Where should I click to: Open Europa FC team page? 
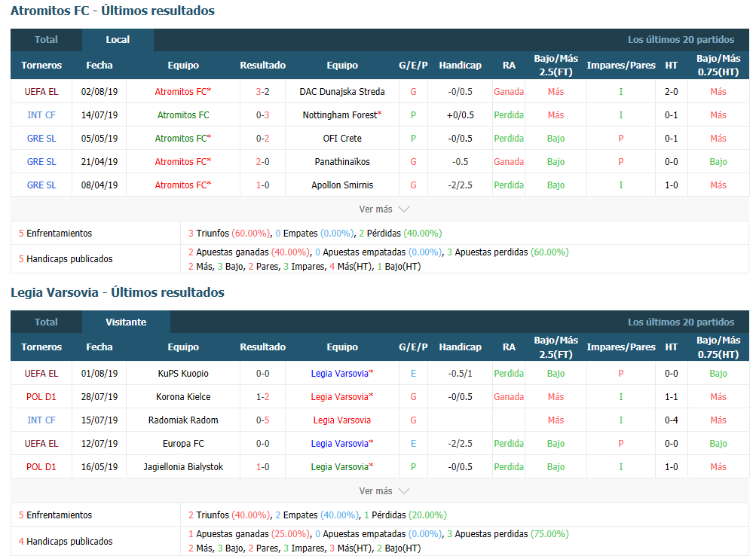(183, 444)
